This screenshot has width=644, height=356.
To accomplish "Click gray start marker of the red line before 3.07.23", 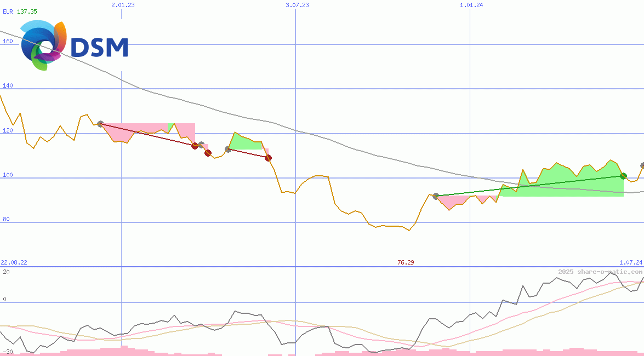I will coord(229,150).
